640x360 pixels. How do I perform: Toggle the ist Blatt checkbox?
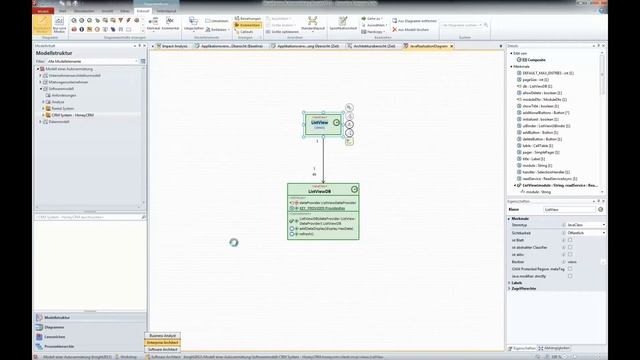point(570,240)
